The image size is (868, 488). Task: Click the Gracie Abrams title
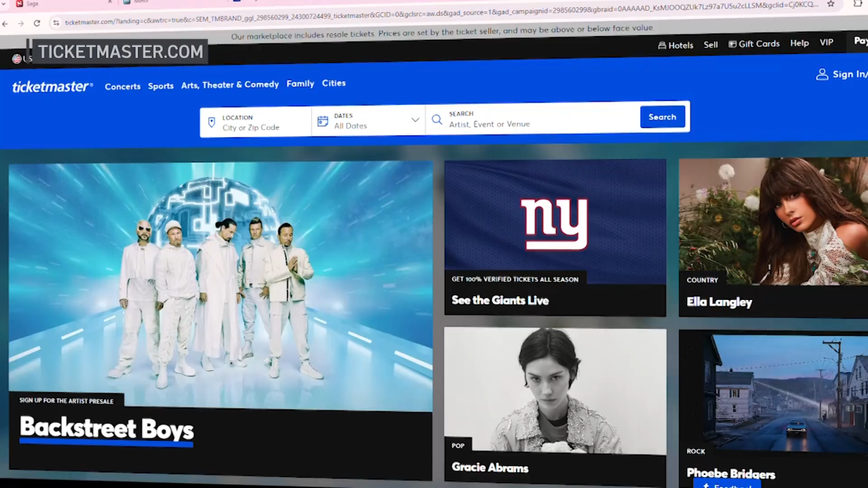pyautogui.click(x=490, y=468)
